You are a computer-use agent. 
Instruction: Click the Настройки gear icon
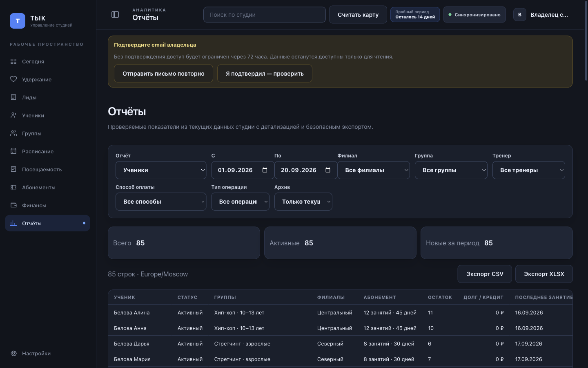pyautogui.click(x=13, y=353)
